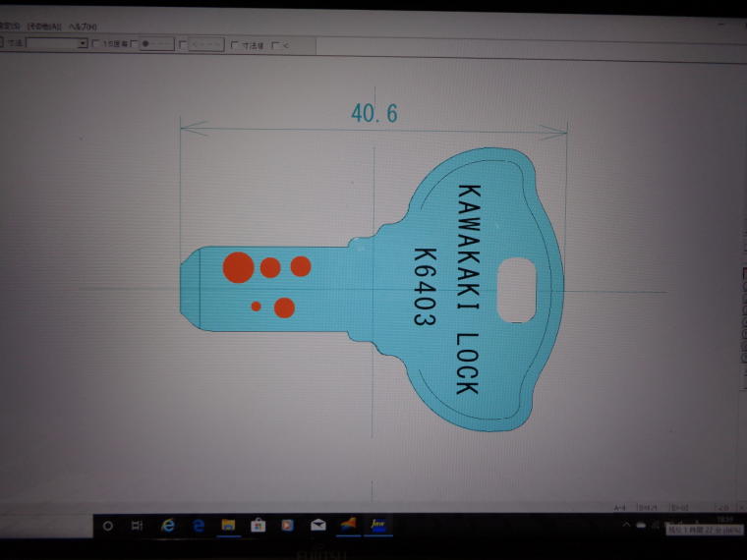This screenshot has width=747, height=560.
Task: Click the 40.6 dimension value
Action: tap(373, 113)
